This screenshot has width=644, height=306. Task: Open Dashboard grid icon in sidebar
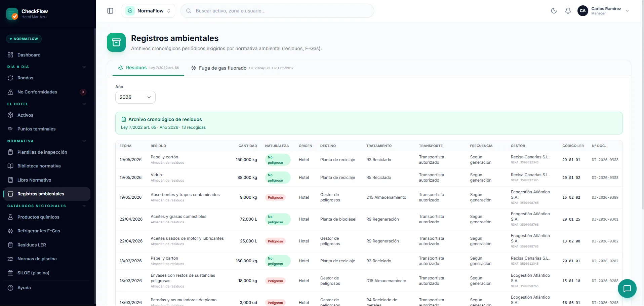pos(10,55)
